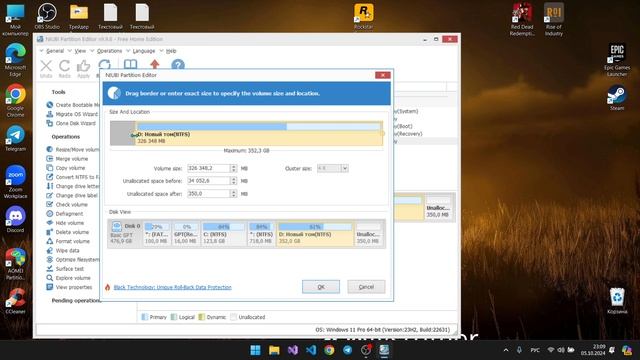Open the Language menu
This screenshot has width=640, height=360.
click(144, 51)
